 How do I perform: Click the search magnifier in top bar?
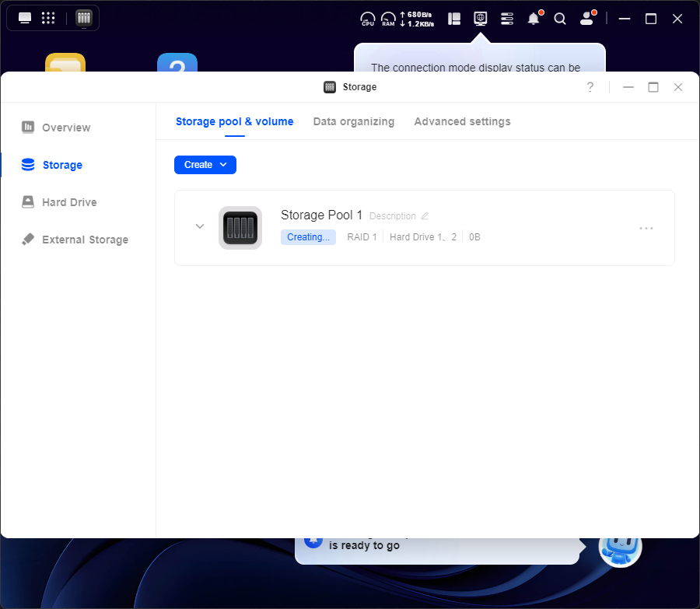[x=560, y=19]
